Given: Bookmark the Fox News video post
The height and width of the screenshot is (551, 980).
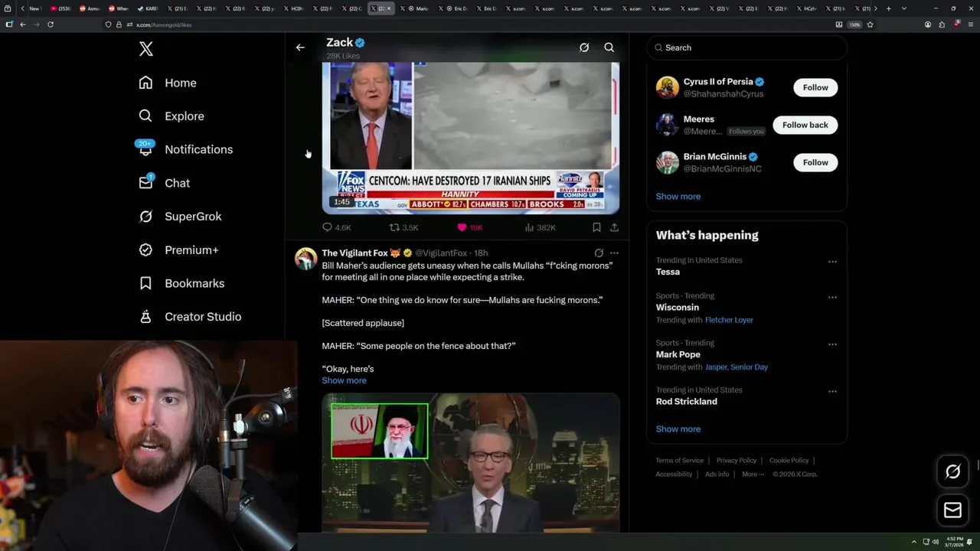Looking at the screenshot, I should [596, 227].
